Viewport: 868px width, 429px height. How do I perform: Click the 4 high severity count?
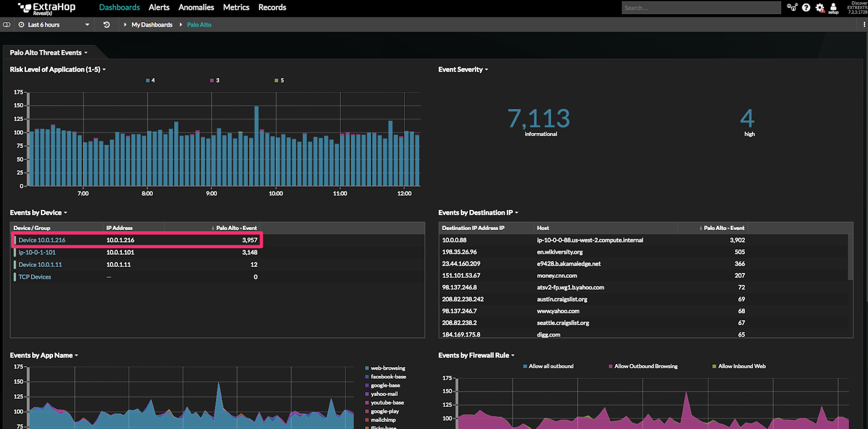748,118
